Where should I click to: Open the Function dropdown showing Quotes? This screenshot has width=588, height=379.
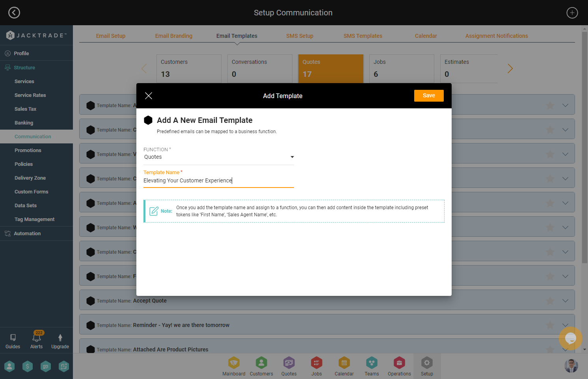coord(219,157)
